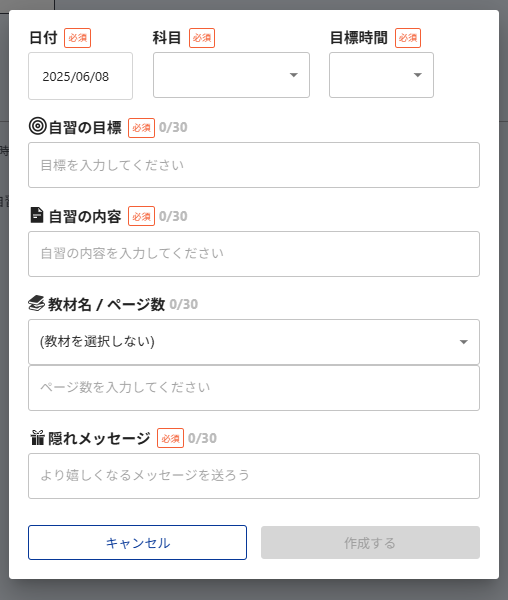This screenshot has width=508, height=600.
Task: Click the books icon beside 教材名
Action: point(36,304)
